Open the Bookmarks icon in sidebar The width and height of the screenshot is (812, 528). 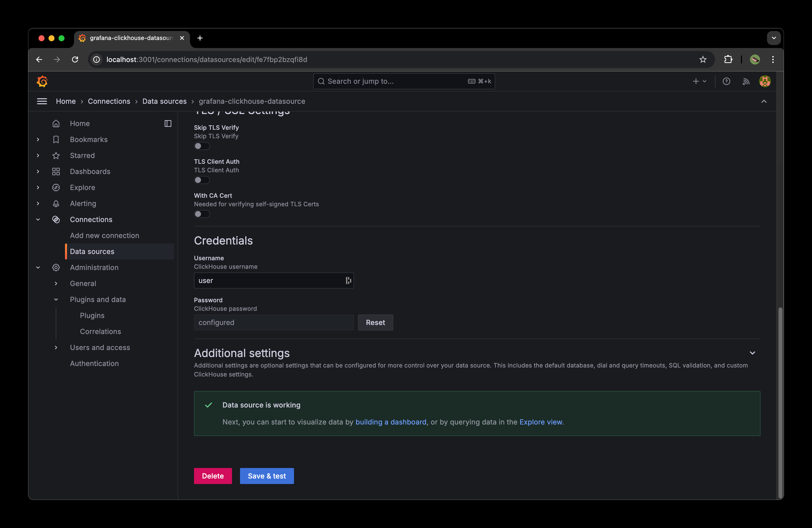(x=56, y=139)
